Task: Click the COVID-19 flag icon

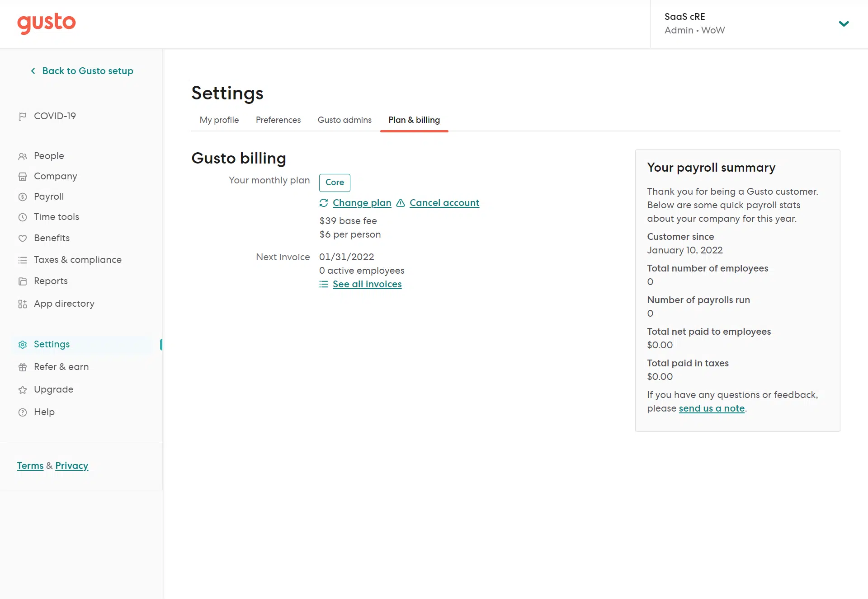Action: tap(23, 117)
